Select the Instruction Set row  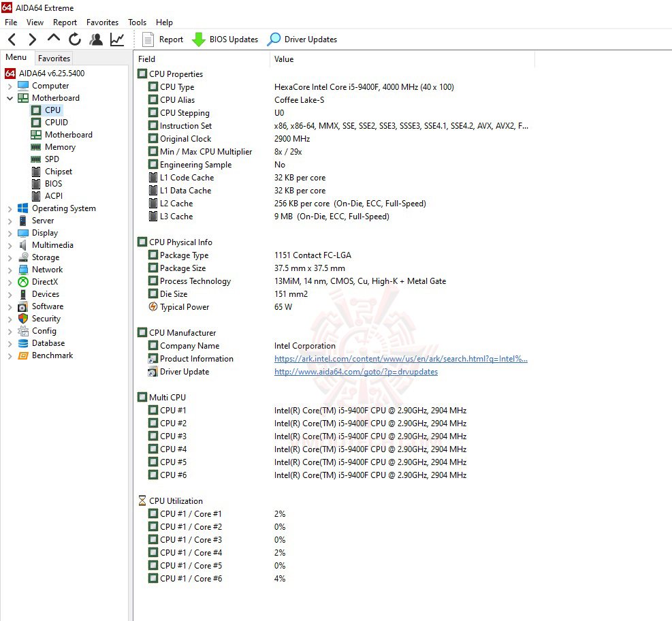[x=334, y=126]
